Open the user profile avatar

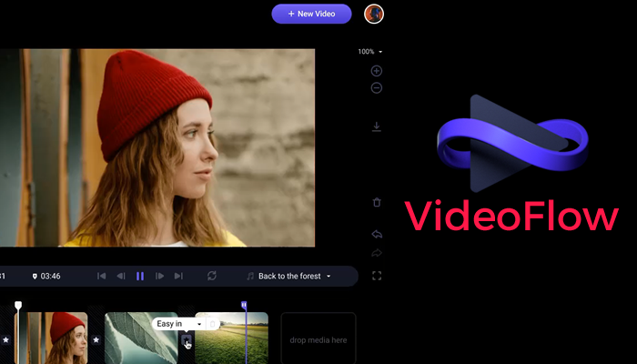coord(374,14)
